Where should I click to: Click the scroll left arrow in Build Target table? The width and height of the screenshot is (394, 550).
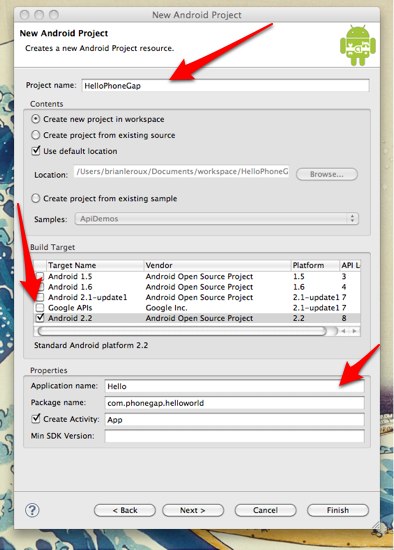pyautogui.click(x=344, y=331)
